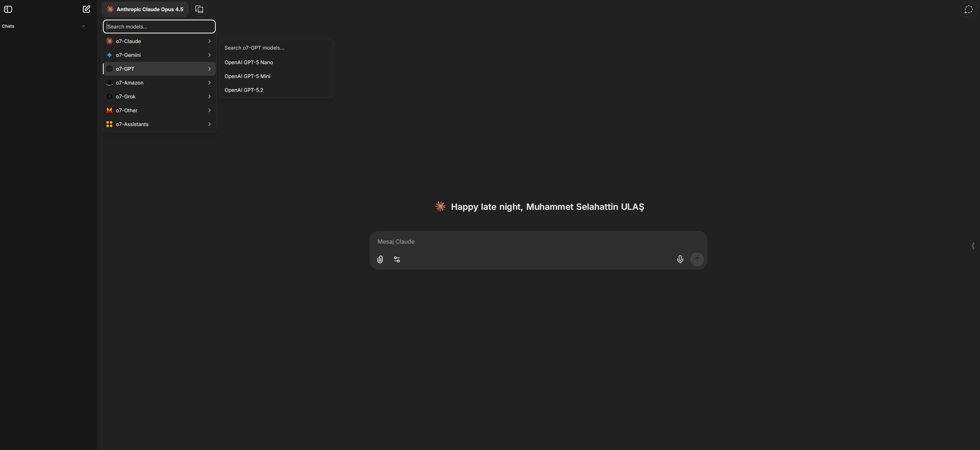Image resolution: width=980 pixels, height=450 pixels.
Task: Collapse the Chats section chevron
Action: [84, 26]
